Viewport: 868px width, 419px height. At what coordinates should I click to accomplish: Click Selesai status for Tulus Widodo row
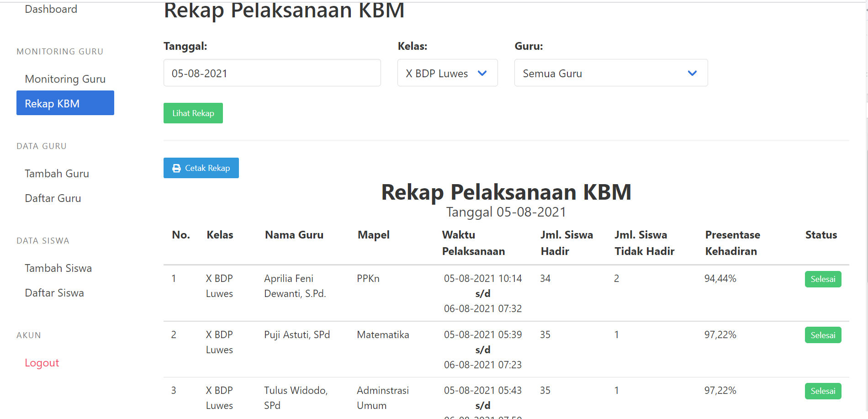click(x=822, y=391)
